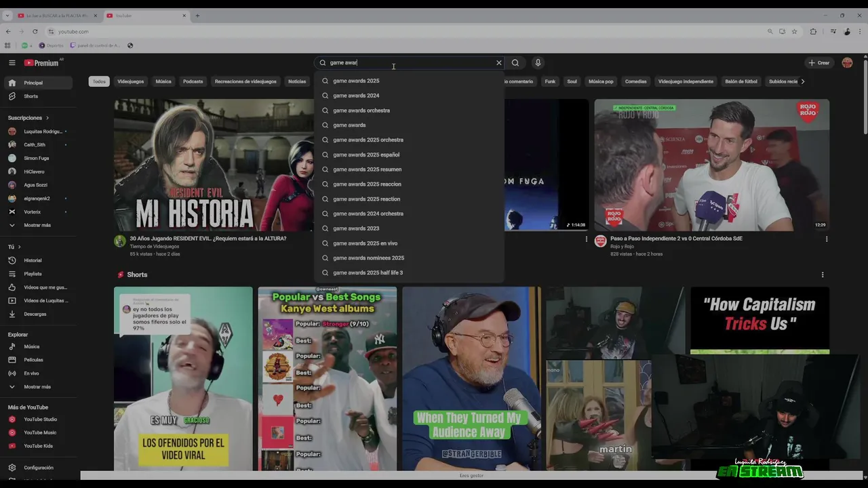Image resolution: width=868 pixels, height=488 pixels.
Task: Open Simon Fuga channel subscription
Action: coord(37,158)
